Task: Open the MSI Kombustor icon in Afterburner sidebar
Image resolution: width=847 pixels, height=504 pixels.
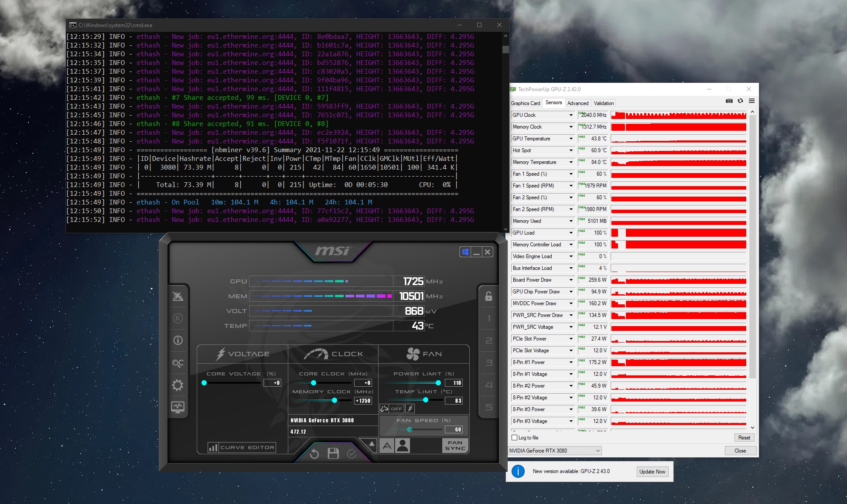Action: (x=178, y=296)
